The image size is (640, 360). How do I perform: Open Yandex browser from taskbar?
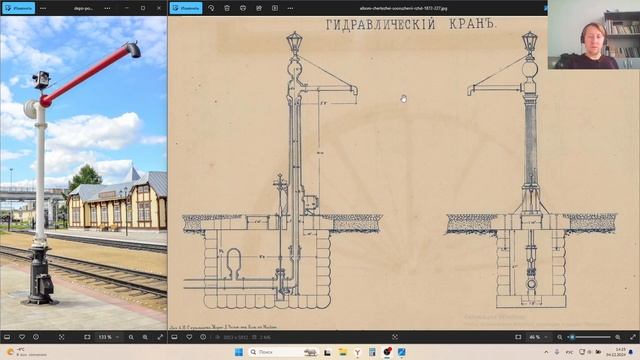357,352
